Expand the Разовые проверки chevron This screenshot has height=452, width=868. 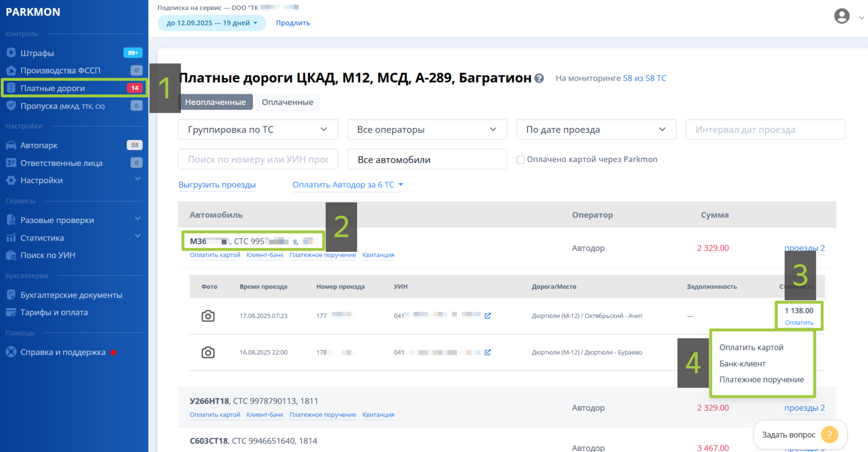(138, 219)
